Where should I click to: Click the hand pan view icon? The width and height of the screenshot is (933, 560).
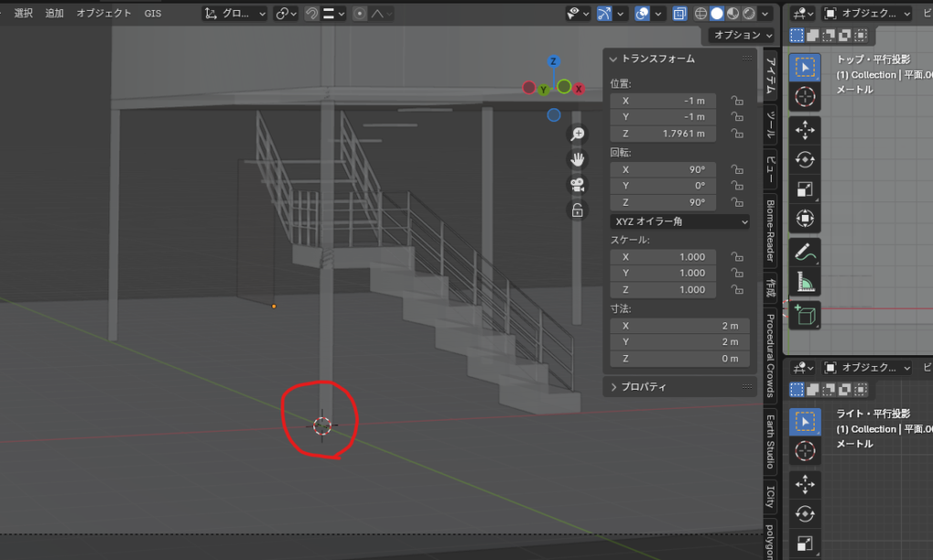tap(577, 159)
